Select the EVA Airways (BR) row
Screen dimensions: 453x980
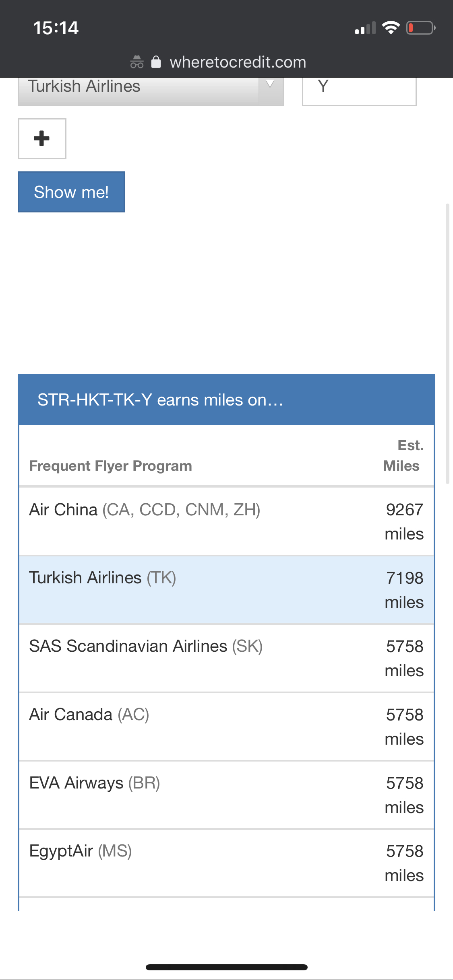click(226, 795)
